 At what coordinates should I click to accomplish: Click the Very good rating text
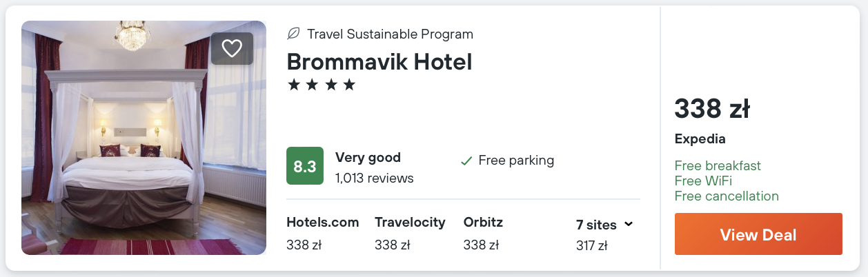(x=368, y=158)
